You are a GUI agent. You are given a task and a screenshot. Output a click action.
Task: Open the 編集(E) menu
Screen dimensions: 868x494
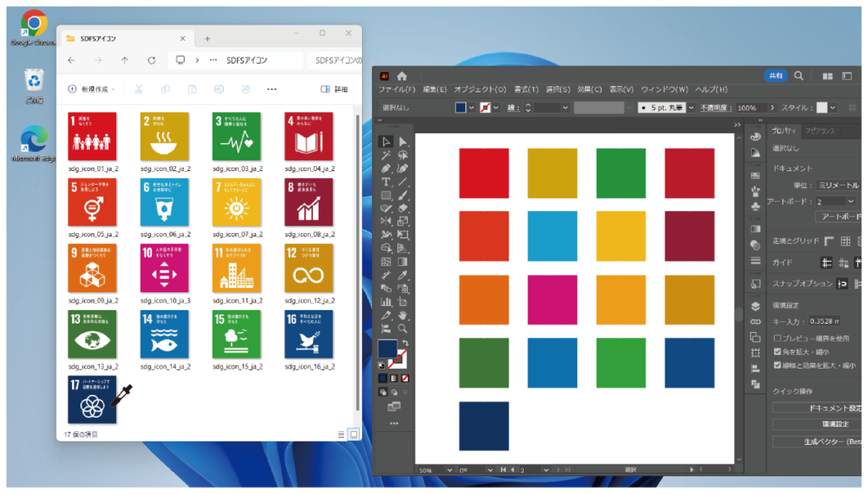[x=435, y=90]
